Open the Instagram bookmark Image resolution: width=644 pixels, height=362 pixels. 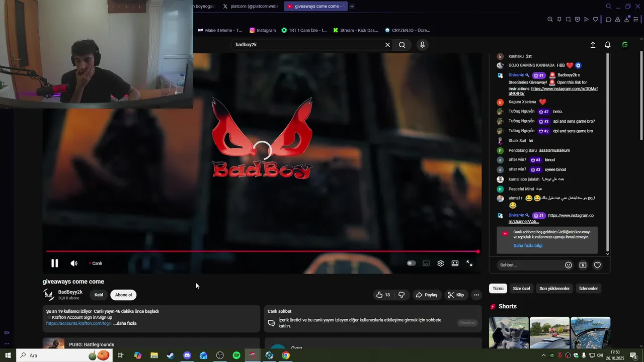coord(263,30)
